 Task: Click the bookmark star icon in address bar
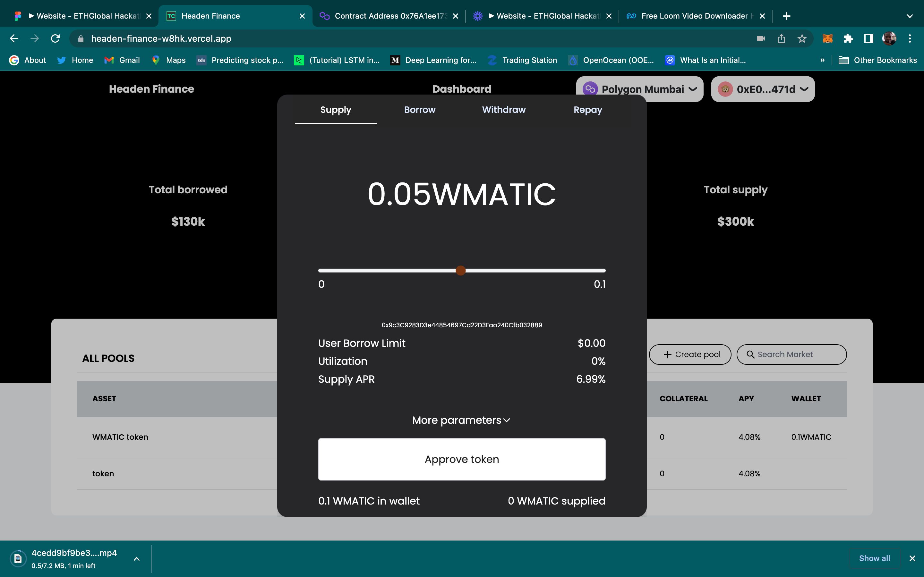[x=803, y=38]
